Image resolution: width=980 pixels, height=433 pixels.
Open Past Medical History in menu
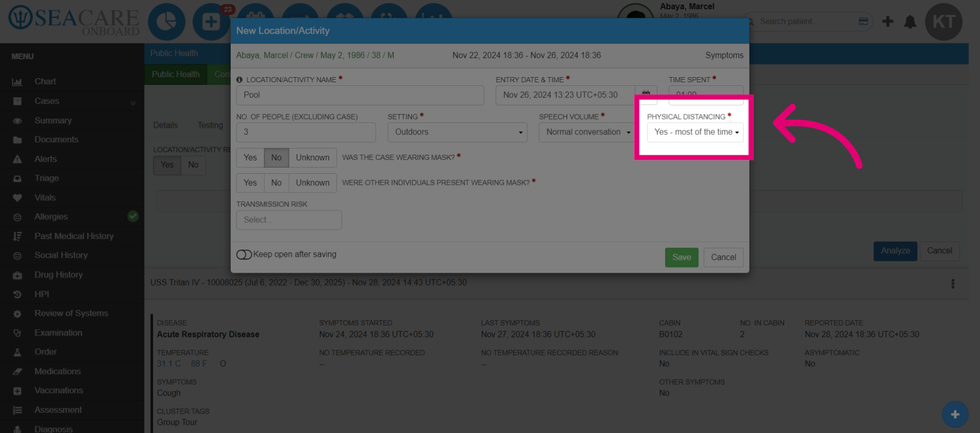click(x=74, y=236)
